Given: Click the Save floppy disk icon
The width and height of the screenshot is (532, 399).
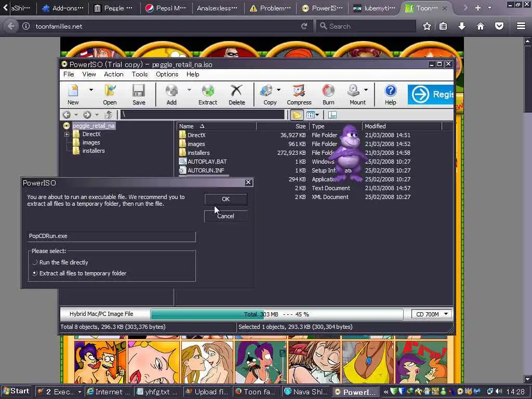Looking at the screenshot, I should click(x=139, y=95).
